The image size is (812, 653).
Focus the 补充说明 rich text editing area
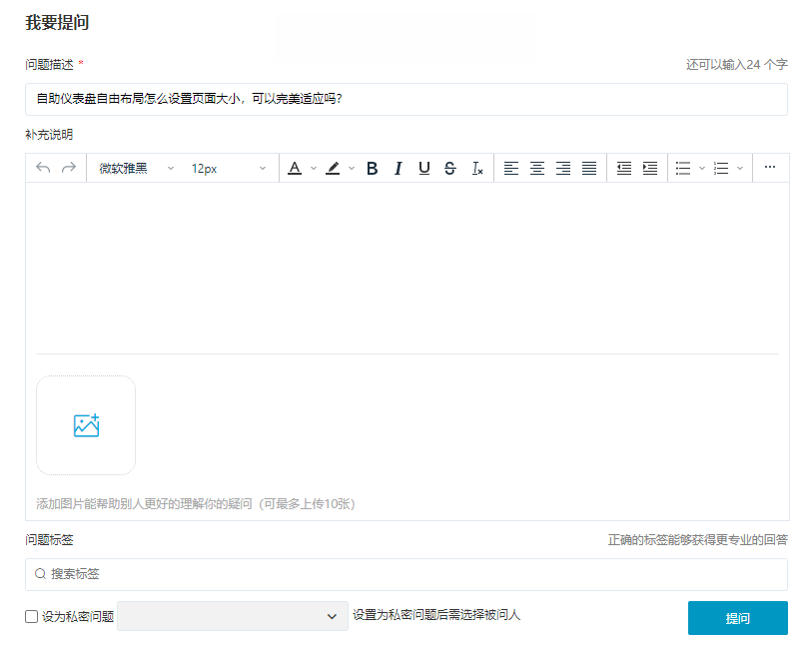(406, 268)
